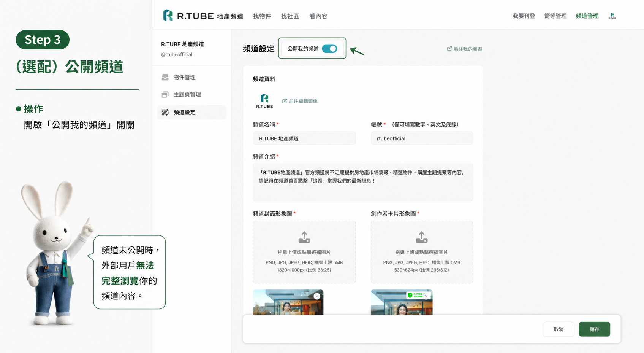Focus the 帳號 input field
644x353 pixels.
click(x=422, y=138)
